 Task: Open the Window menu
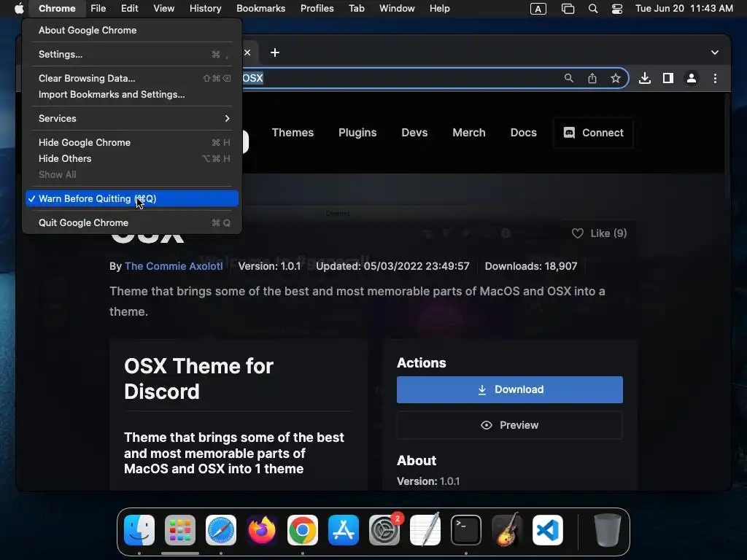pos(397,9)
